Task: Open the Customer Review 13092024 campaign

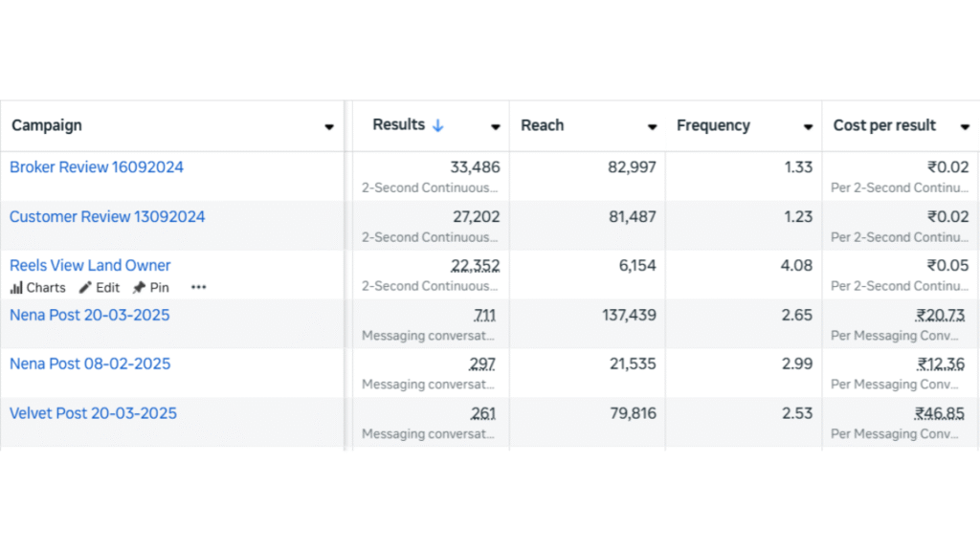Action: point(107,217)
